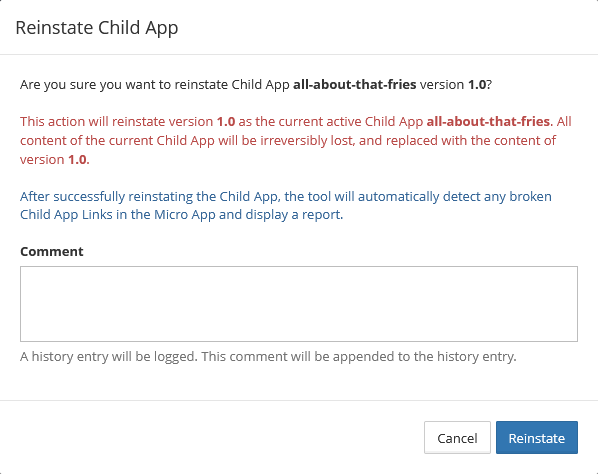Cancel the reinstate dialog
598x474 pixels.
coord(457,438)
